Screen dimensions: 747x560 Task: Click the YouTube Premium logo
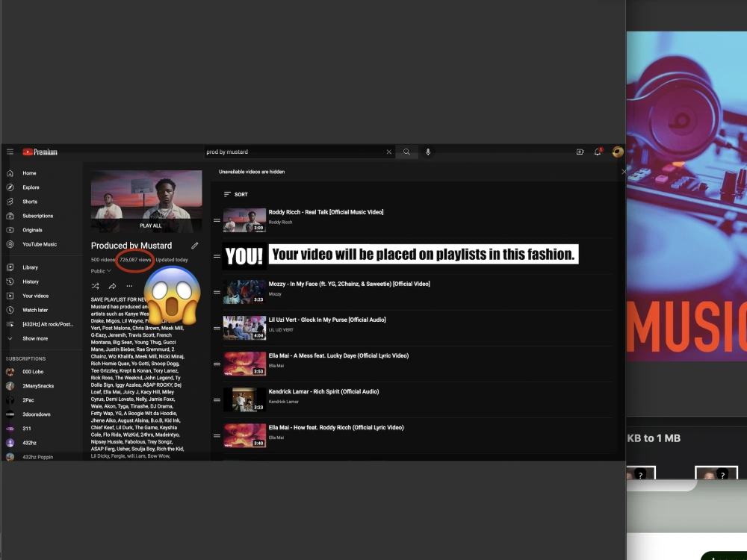tap(40, 152)
